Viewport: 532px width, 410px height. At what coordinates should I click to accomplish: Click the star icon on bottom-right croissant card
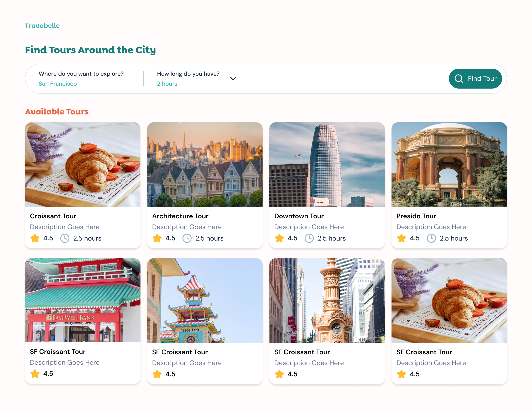(401, 374)
